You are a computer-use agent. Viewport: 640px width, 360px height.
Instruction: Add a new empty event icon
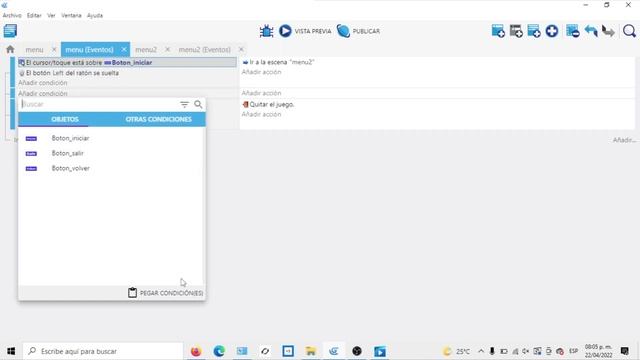point(498,31)
